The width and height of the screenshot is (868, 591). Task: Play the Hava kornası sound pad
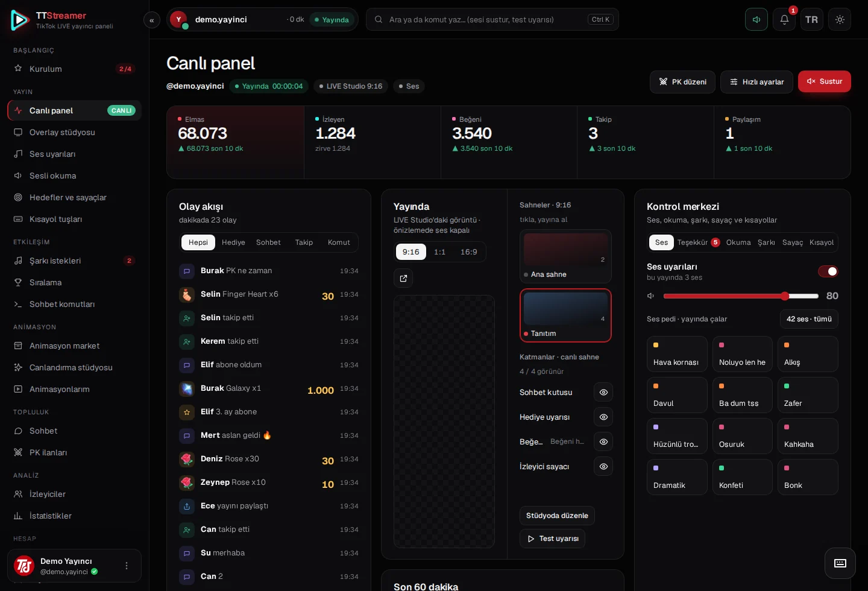click(677, 354)
